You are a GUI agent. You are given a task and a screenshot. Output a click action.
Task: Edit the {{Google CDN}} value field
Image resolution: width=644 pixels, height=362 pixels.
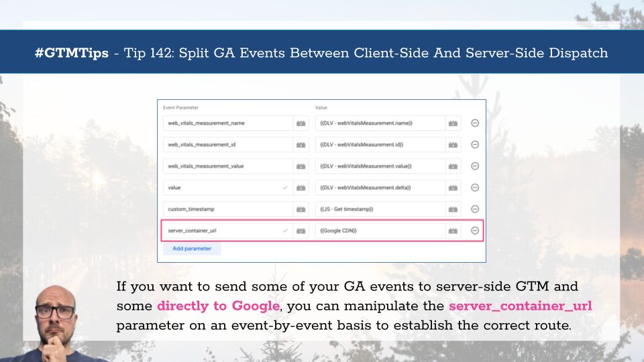[380, 231]
